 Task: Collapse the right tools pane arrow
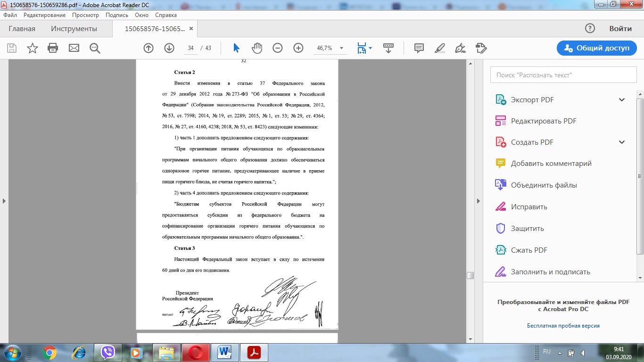(x=479, y=201)
